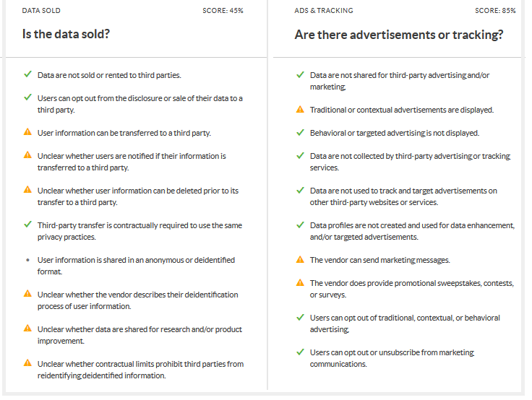
Task: Click checkmark beside 'Behavioral or targeted advertising is not displayed'
Action: pos(300,133)
